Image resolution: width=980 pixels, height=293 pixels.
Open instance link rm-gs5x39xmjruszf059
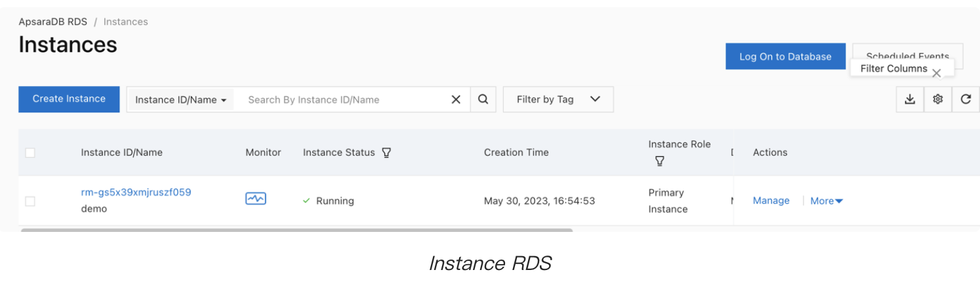click(x=136, y=192)
